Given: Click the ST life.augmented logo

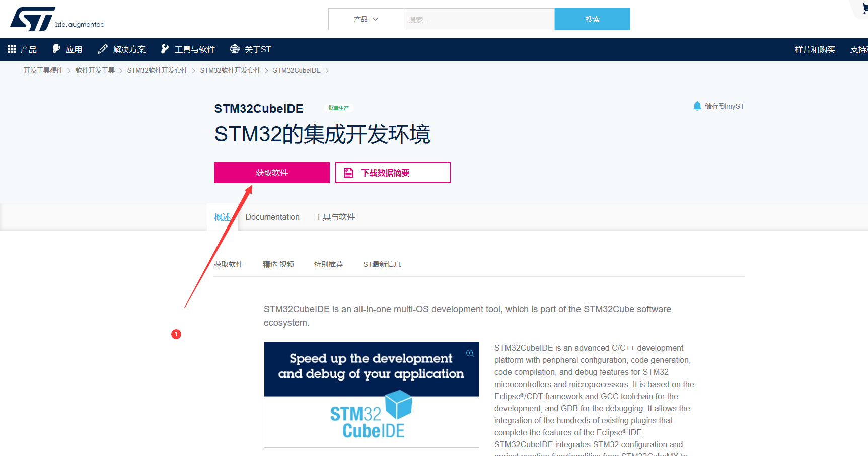Looking at the screenshot, I should 57,19.
